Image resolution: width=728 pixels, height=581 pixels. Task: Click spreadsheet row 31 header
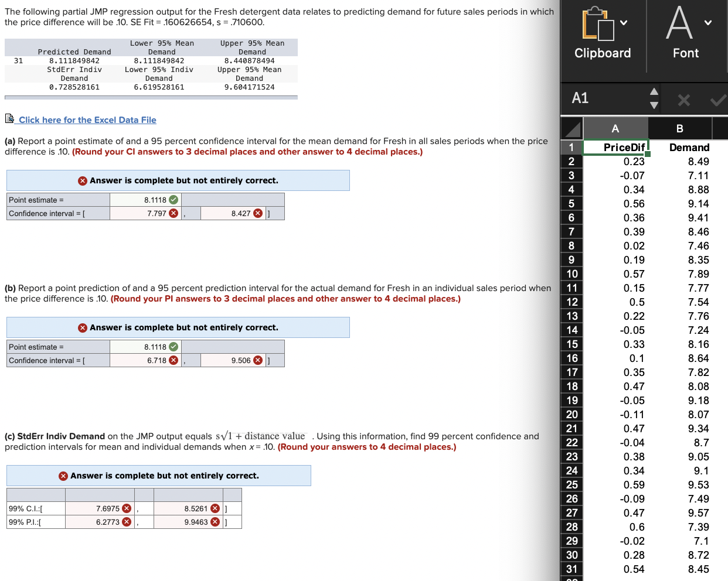point(571,569)
